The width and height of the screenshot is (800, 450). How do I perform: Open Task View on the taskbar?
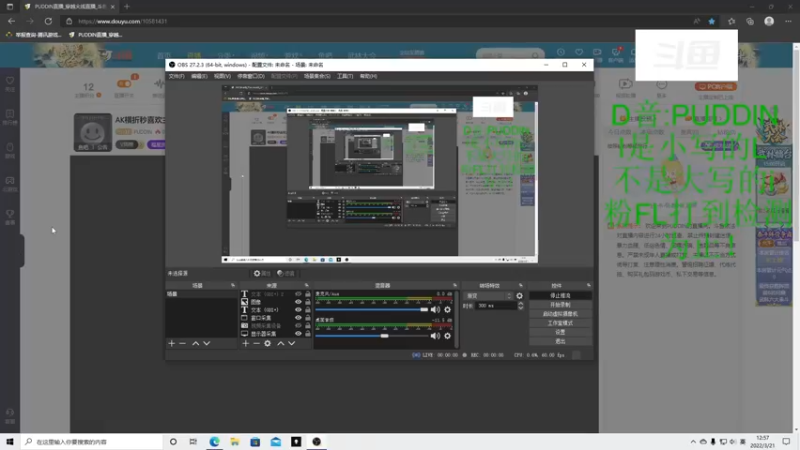[193, 442]
